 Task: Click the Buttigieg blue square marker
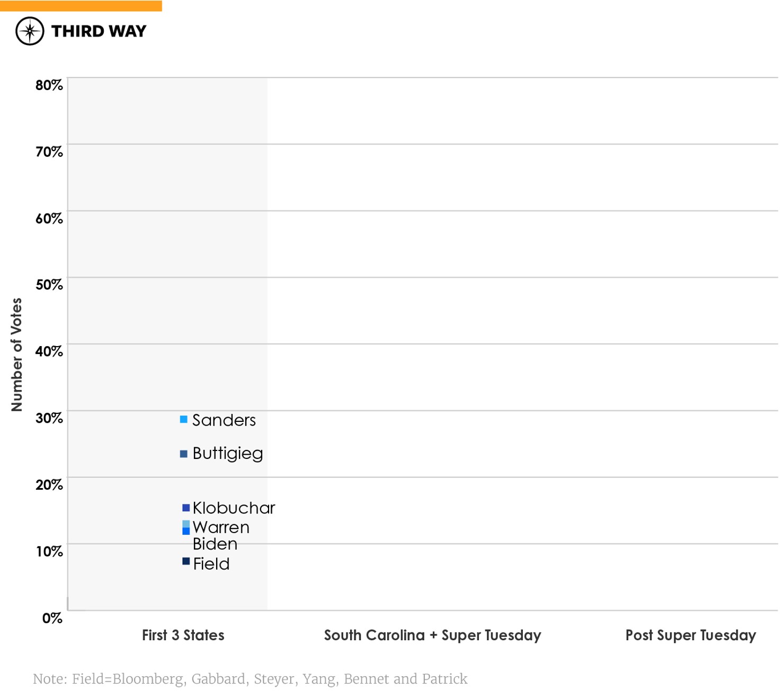[184, 454]
